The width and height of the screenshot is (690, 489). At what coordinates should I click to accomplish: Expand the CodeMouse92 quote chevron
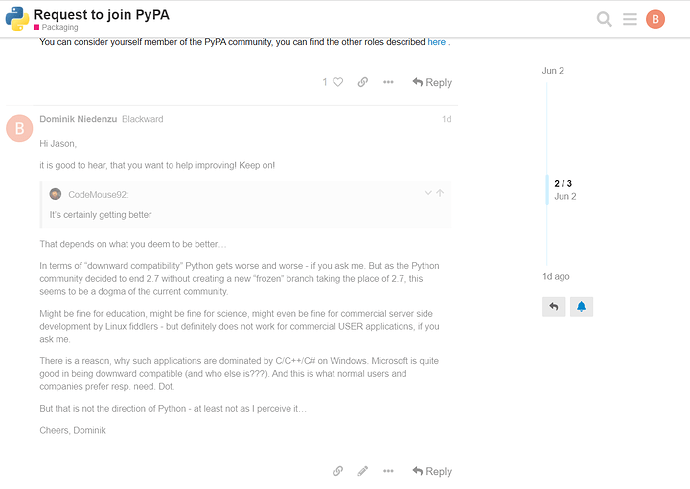[x=428, y=193]
